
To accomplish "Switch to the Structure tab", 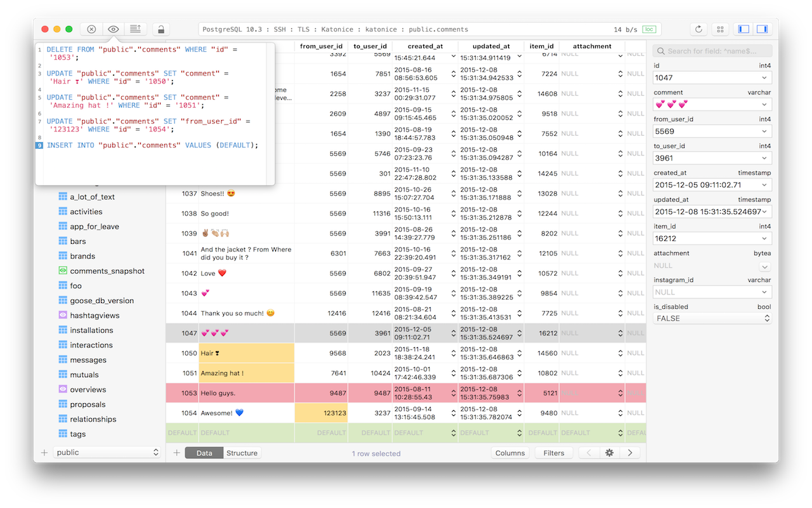I will [242, 453].
